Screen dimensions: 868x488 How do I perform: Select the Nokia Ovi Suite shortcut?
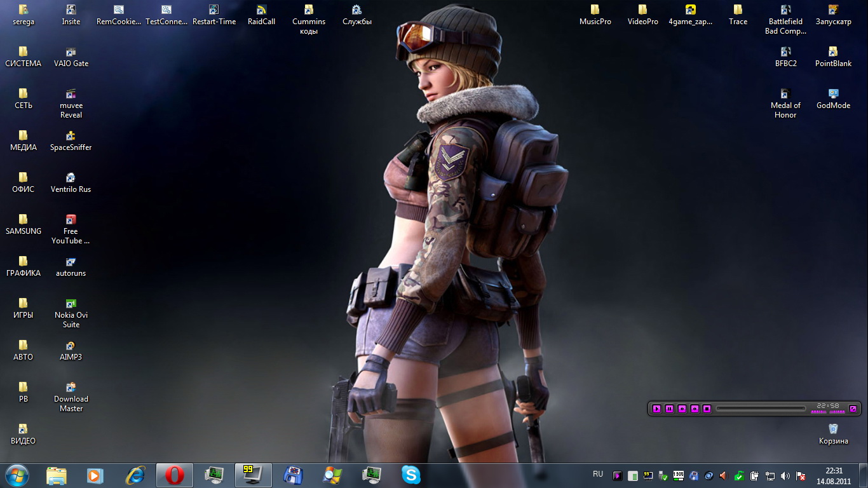pyautogui.click(x=71, y=313)
